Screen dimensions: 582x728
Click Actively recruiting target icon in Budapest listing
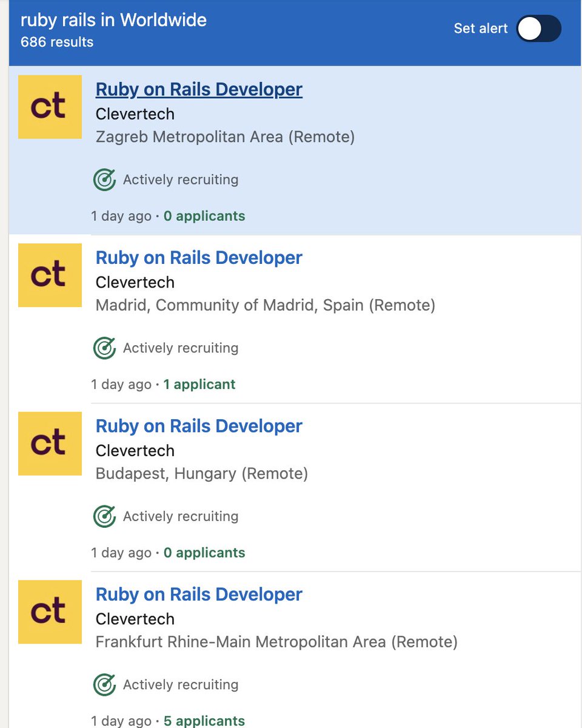tap(104, 516)
